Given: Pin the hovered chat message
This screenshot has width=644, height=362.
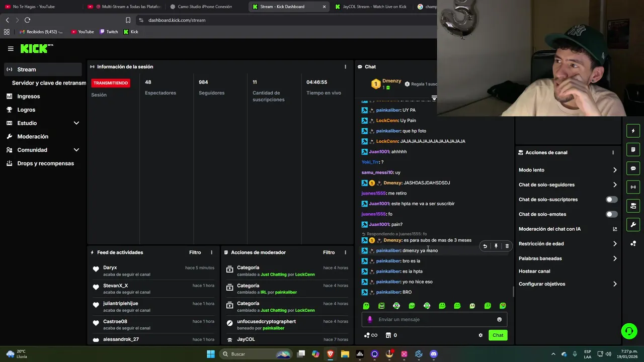Looking at the screenshot, I should (496, 246).
